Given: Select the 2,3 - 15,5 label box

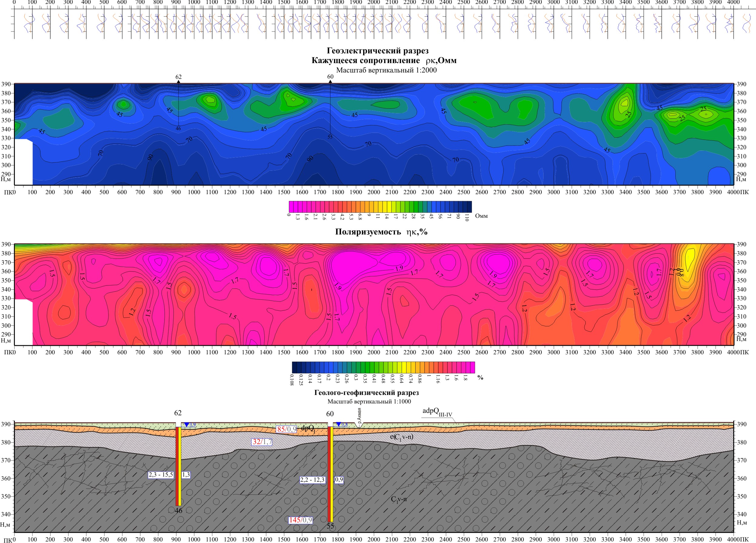Looking at the screenshot, I should tap(161, 475).
